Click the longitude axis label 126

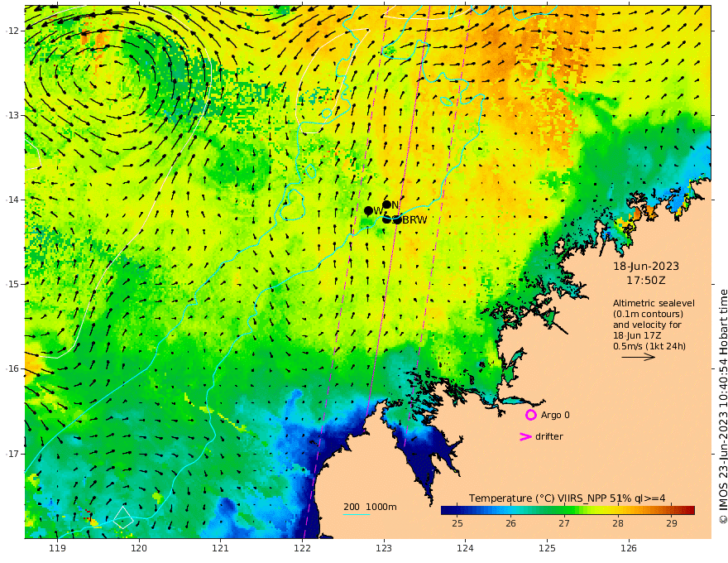pos(629,548)
